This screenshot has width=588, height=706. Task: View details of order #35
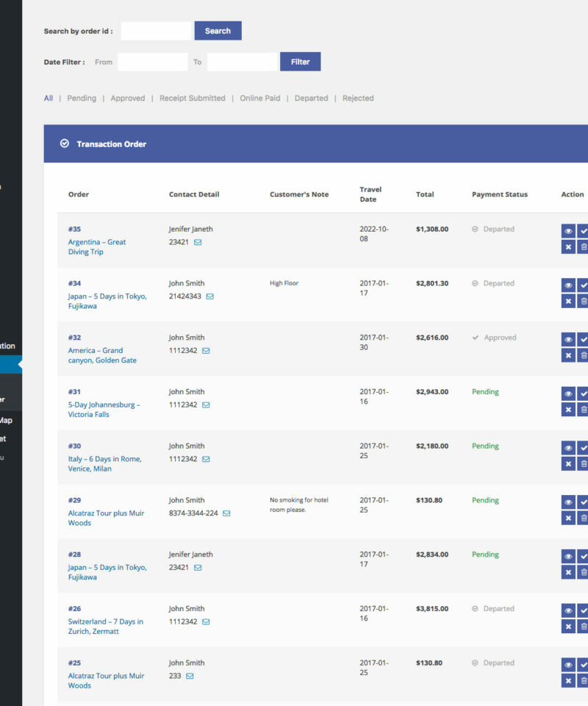pyautogui.click(x=568, y=231)
